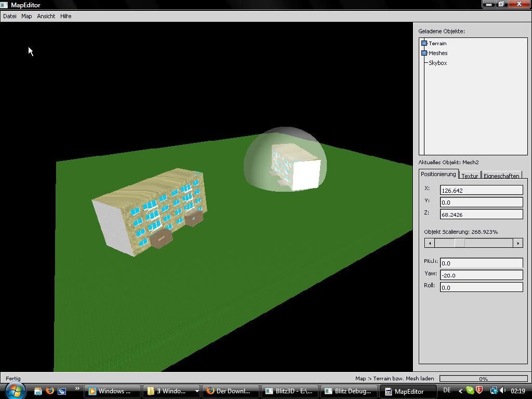Expand the Terrain tree node
Viewport: 532px width, 399px height.
[x=424, y=44]
